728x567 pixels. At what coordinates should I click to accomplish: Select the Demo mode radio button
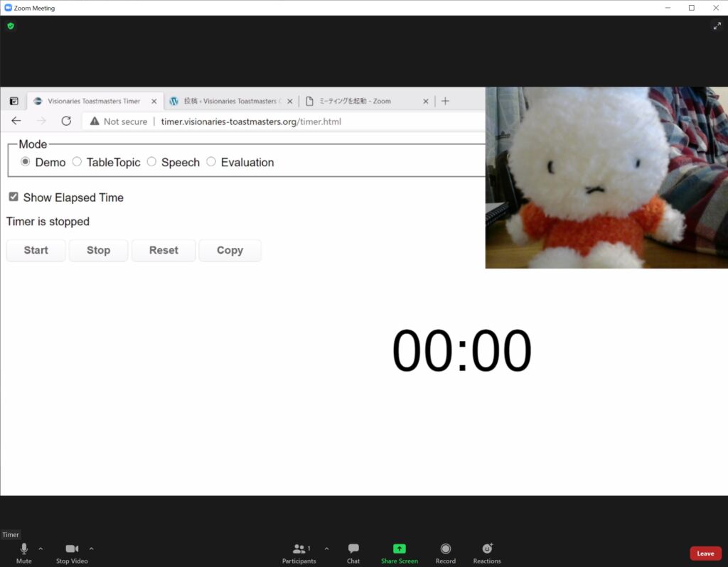pos(26,161)
